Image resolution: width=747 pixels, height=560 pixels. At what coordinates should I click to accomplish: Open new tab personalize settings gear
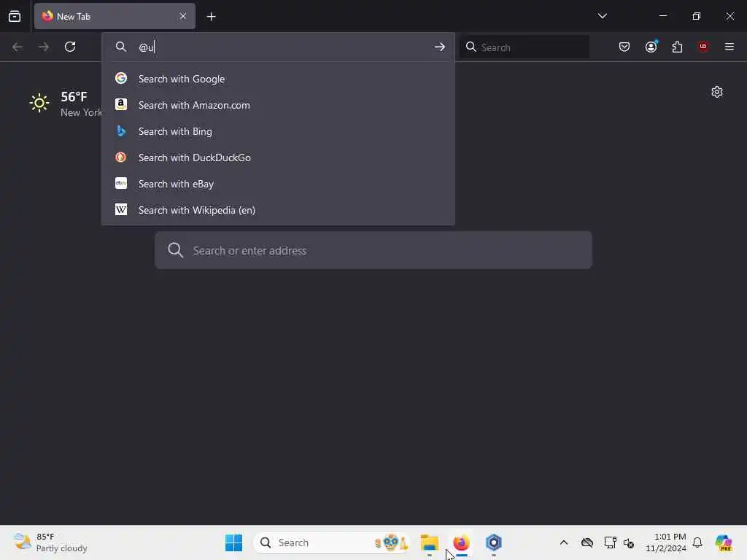[717, 92]
